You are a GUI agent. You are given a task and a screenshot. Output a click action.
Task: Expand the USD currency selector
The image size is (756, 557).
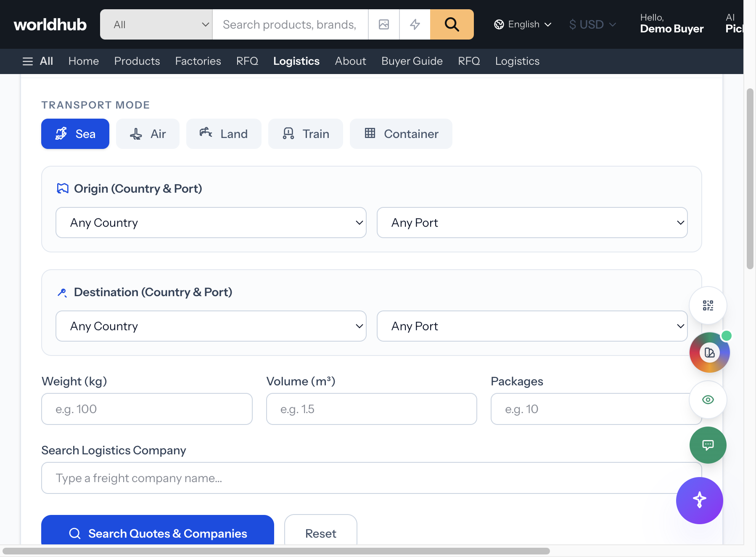pyautogui.click(x=592, y=24)
